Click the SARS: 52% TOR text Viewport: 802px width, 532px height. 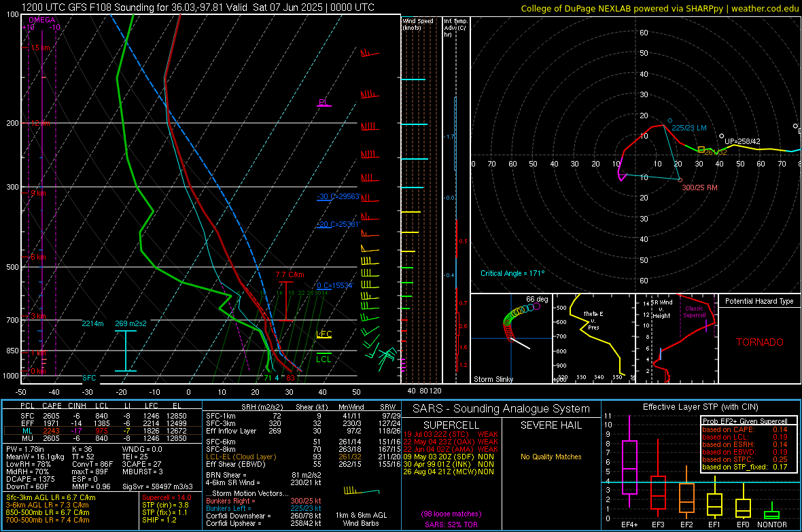(451, 525)
